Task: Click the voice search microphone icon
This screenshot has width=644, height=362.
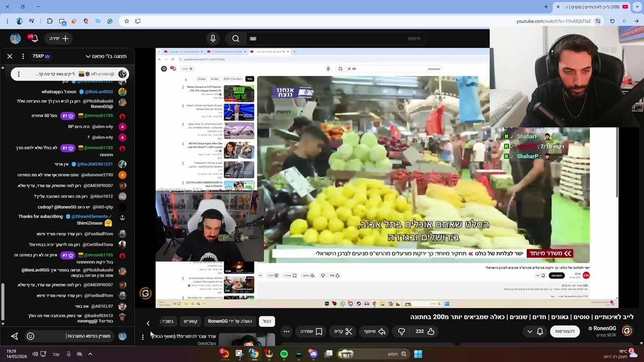Action: pyautogui.click(x=213, y=38)
